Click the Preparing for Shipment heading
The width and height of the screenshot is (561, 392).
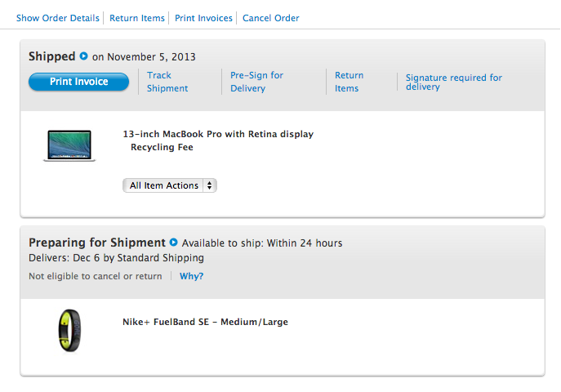click(x=97, y=243)
